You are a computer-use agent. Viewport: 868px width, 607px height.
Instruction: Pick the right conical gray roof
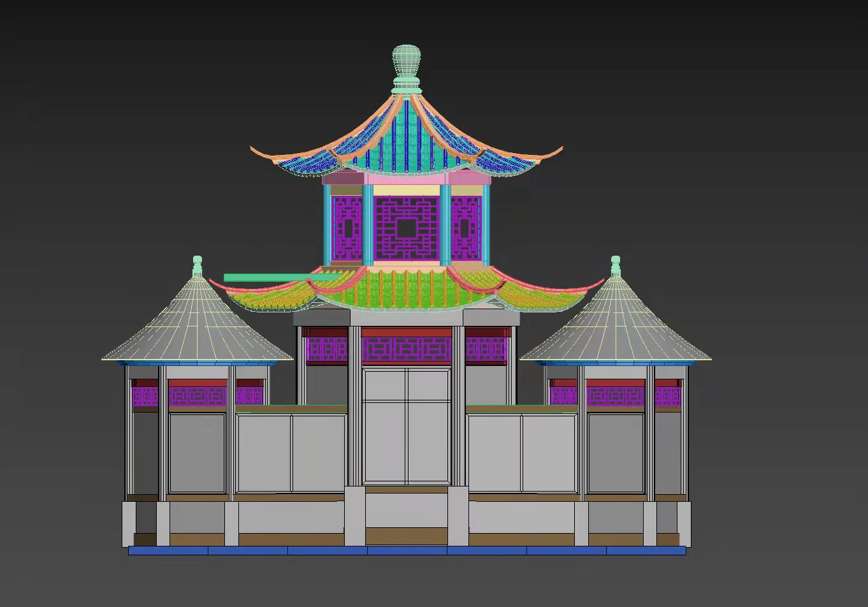pyautogui.click(x=615, y=324)
